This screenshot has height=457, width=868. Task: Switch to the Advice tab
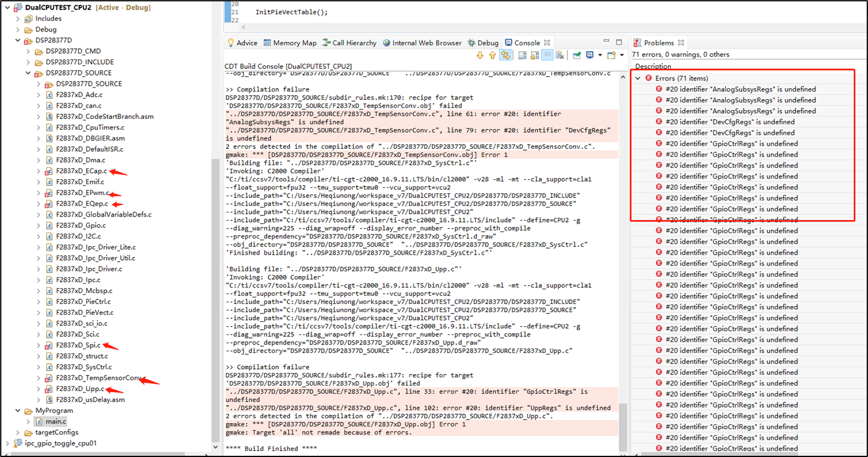(242, 43)
